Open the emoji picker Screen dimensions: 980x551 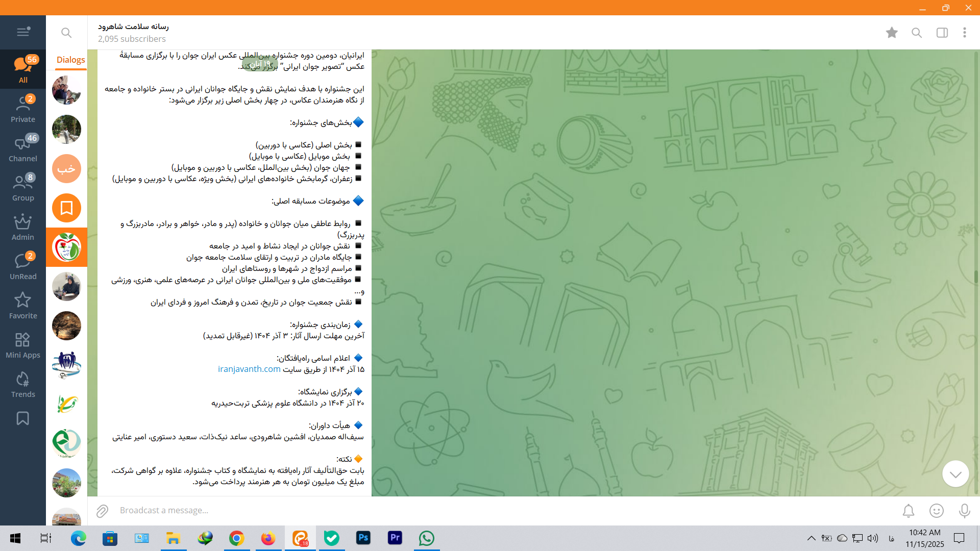click(936, 511)
